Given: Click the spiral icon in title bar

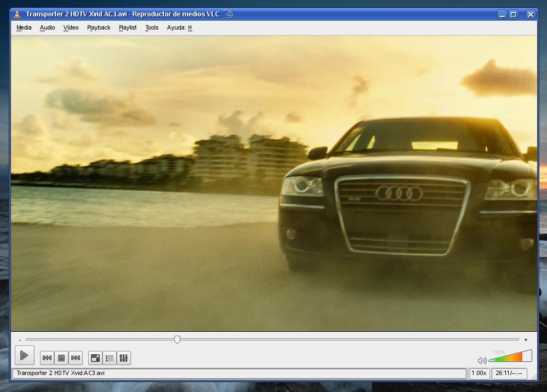Looking at the screenshot, I should [x=229, y=14].
